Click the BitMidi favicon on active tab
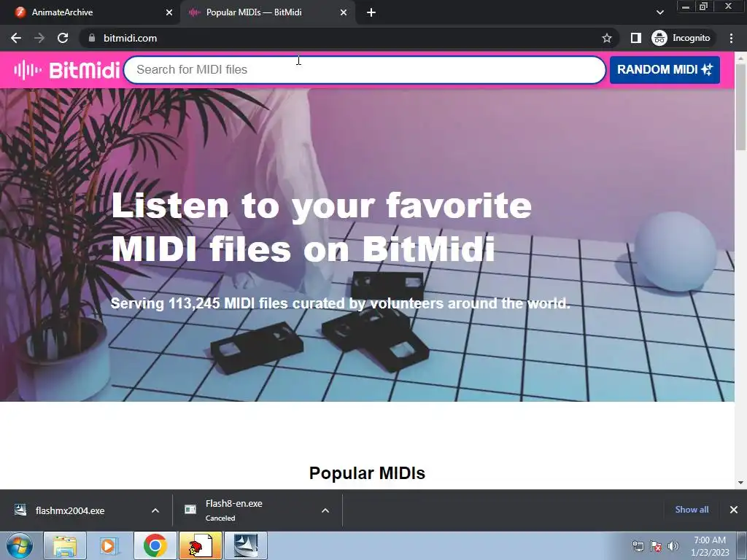 pos(194,12)
